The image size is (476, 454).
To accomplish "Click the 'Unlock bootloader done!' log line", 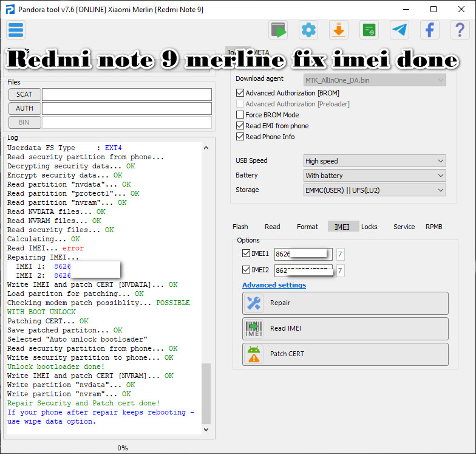I will (56, 367).
